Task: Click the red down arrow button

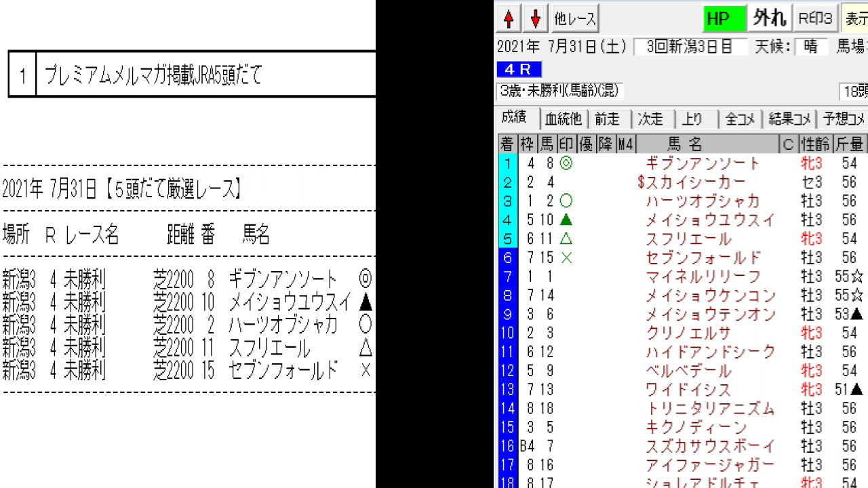Action: point(535,19)
